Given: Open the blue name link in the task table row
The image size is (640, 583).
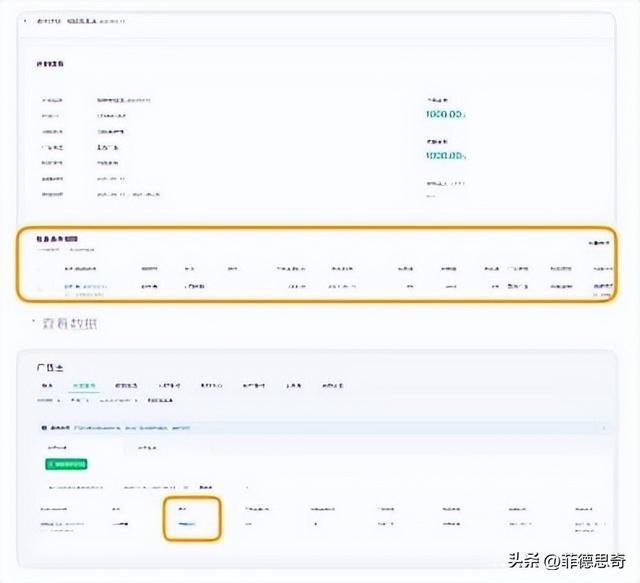Looking at the screenshot, I should (86, 287).
